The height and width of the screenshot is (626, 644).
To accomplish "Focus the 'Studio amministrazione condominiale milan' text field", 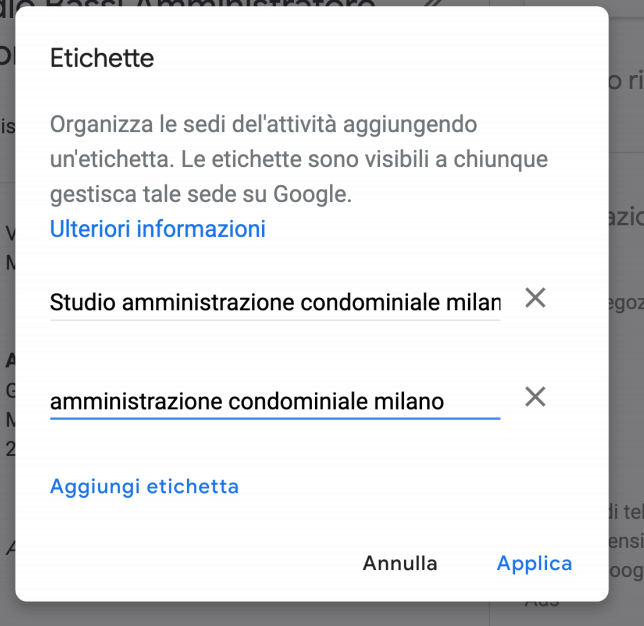I will tap(275, 302).
